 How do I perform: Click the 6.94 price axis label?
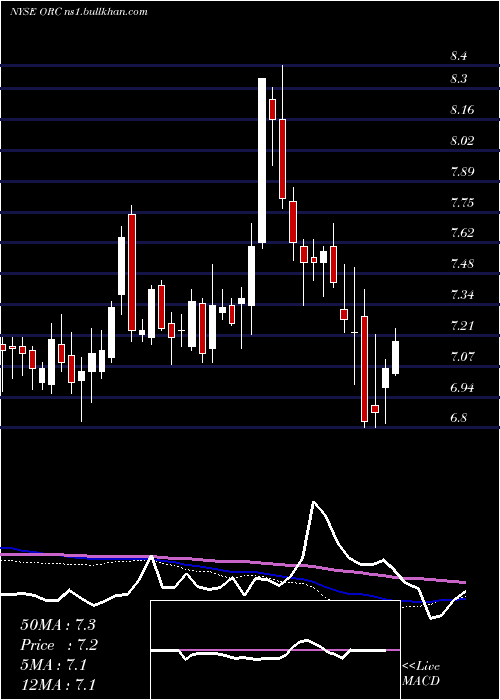point(461,388)
